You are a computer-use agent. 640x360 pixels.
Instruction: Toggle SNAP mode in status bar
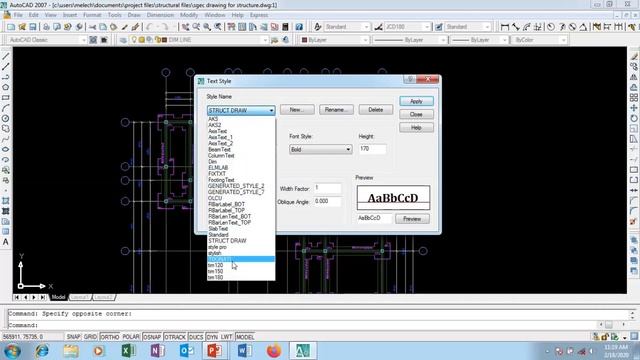(x=73, y=337)
